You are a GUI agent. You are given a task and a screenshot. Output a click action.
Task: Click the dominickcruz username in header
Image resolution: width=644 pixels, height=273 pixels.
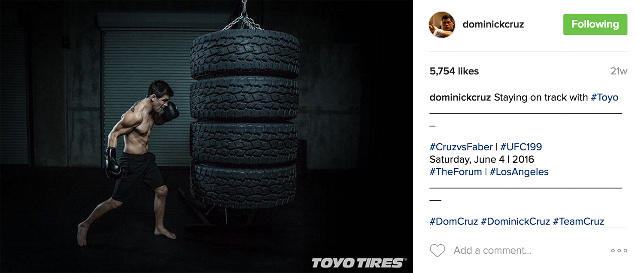(493, 24)
